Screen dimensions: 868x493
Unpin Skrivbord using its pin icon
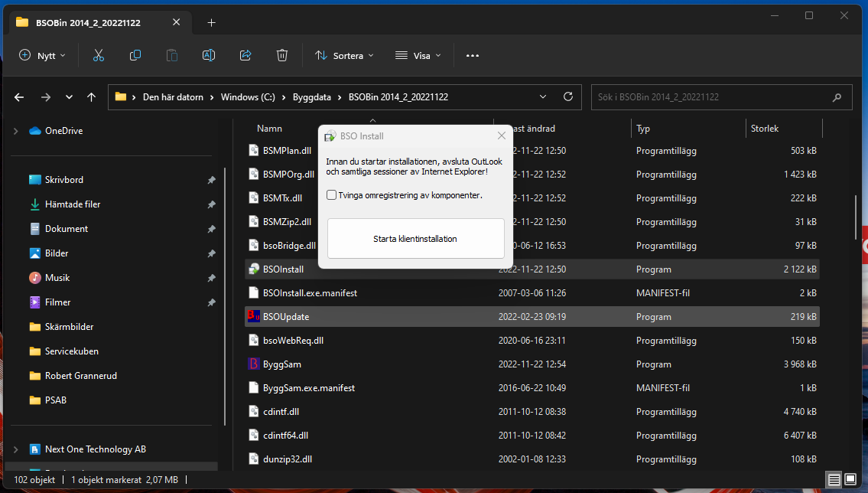[212, 180]
